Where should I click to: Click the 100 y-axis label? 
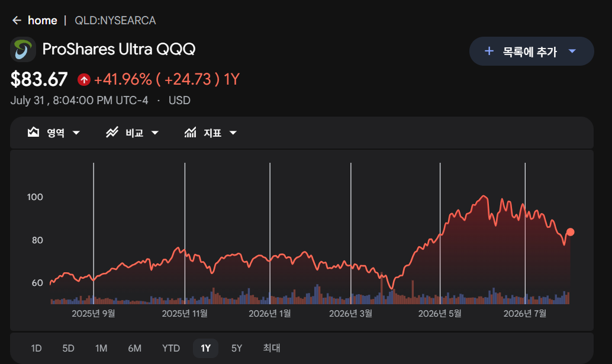(x=35, y=197)
